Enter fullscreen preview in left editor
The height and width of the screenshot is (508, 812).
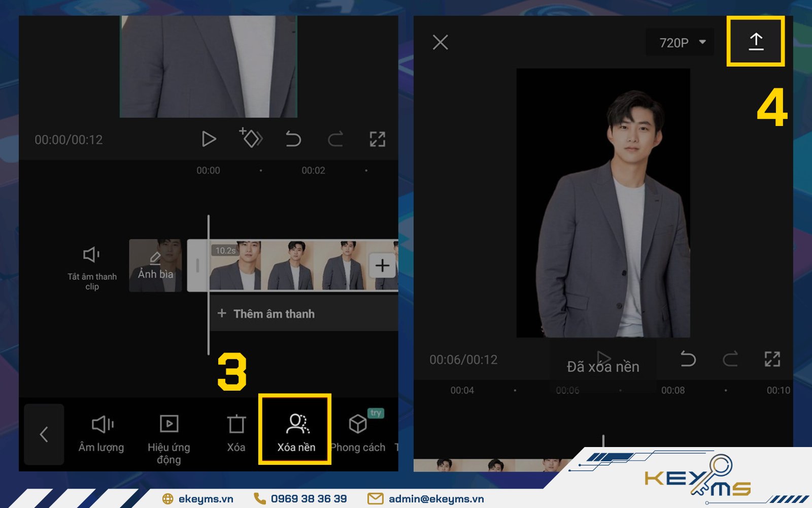(377, 139)
